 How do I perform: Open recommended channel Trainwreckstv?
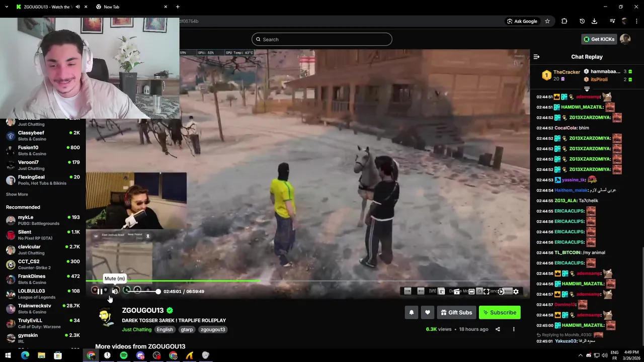[43, 309]
